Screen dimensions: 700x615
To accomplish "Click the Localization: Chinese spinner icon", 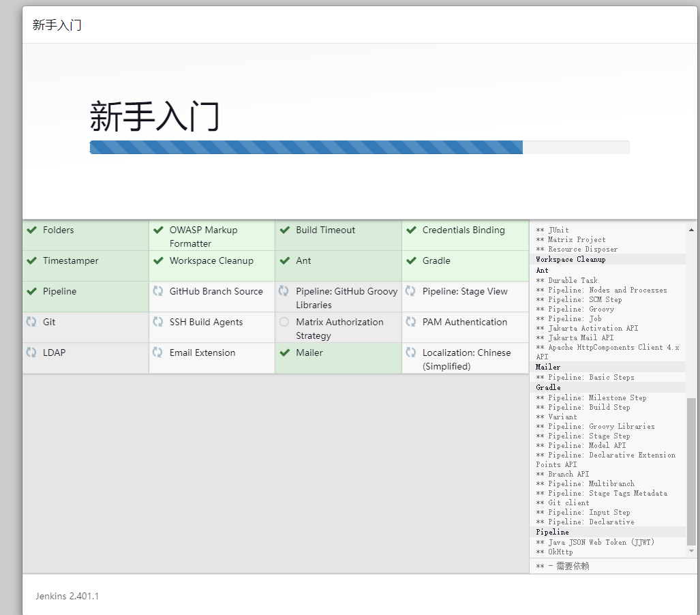I will [411, 352].
